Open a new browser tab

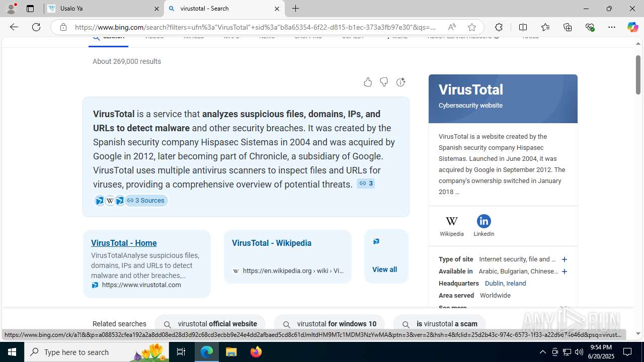(296, 9)
